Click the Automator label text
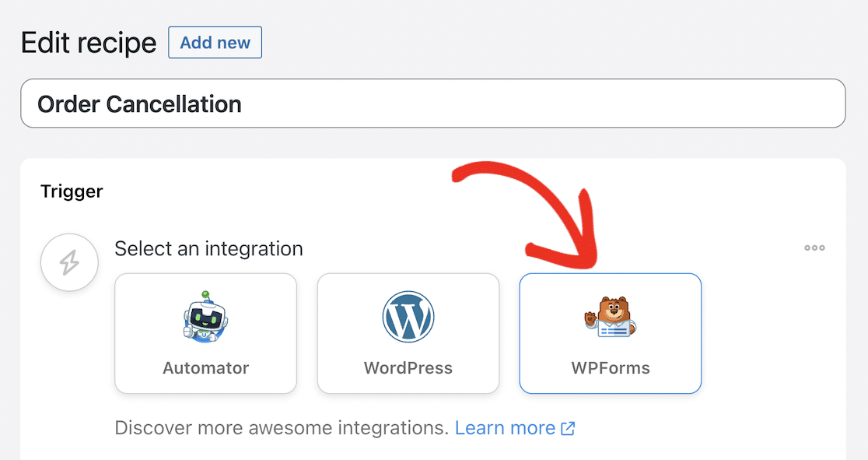 205,368
